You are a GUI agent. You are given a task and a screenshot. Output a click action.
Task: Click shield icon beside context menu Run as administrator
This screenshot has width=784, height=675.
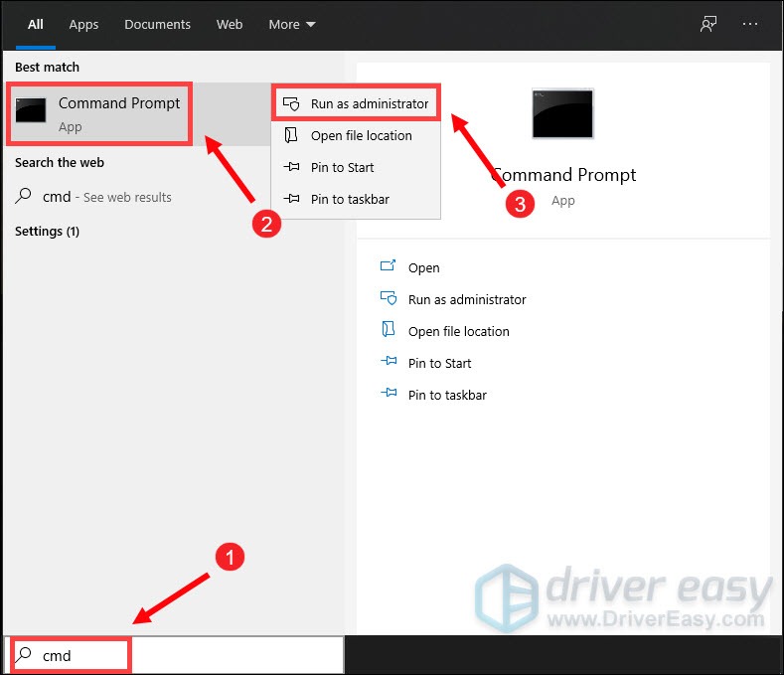click(291, 103)
